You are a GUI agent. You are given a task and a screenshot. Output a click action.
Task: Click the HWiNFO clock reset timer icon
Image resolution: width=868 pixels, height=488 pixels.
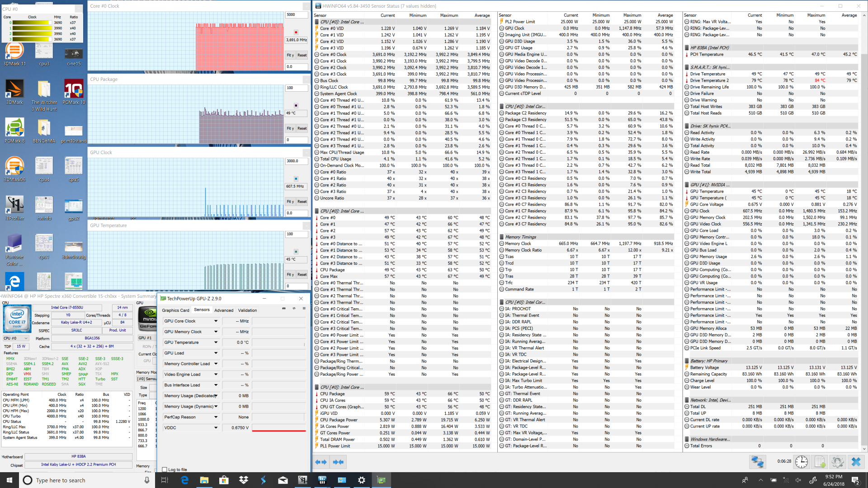pyautogui.click(x=802, y=462)
